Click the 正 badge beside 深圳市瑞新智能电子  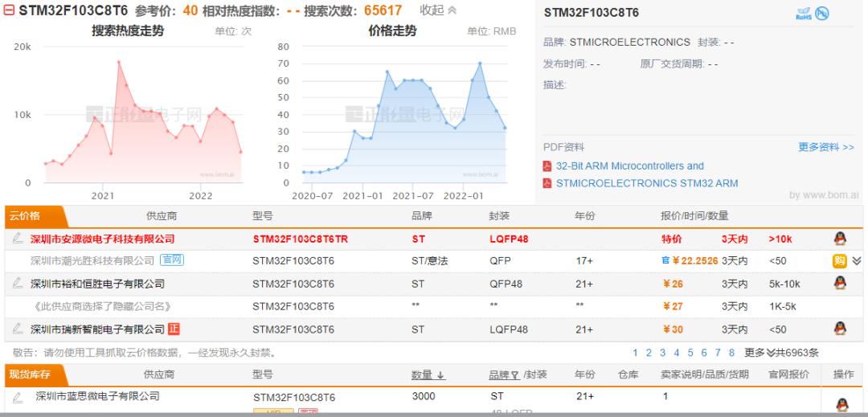tap(174, 329)
